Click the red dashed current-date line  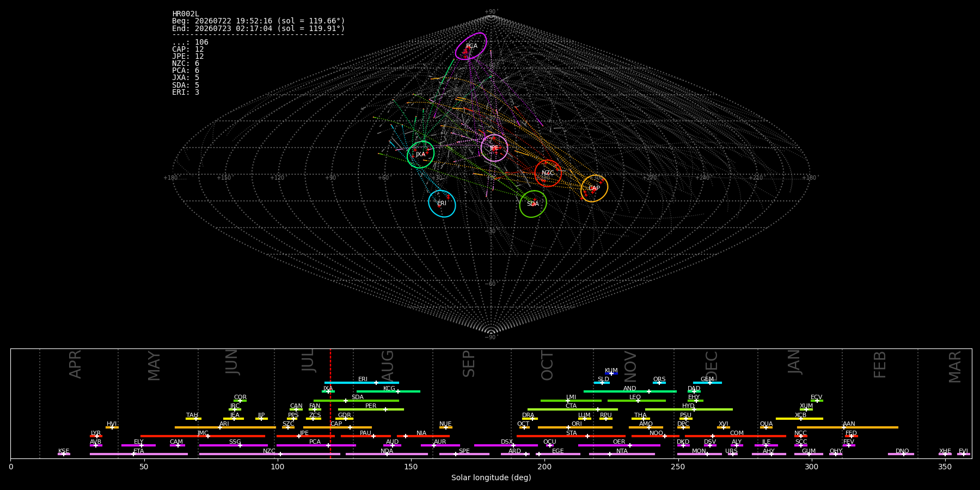tap(330, 403)
